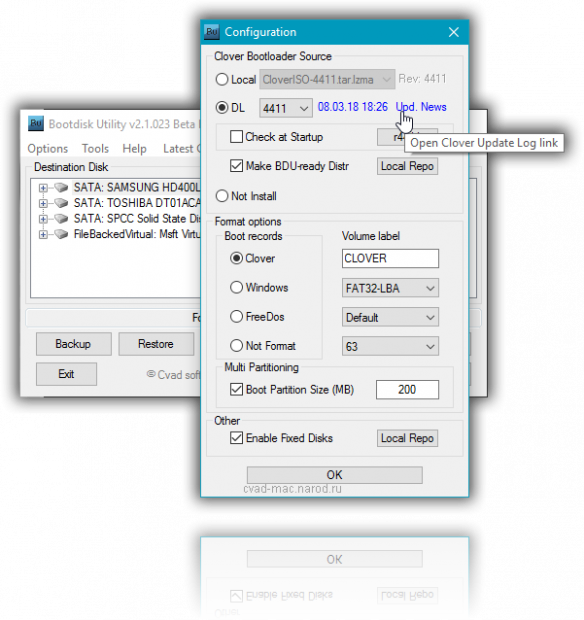584x620 pixels.
Task: Close the Configuration dialog with X
Action: click(454, 32)
